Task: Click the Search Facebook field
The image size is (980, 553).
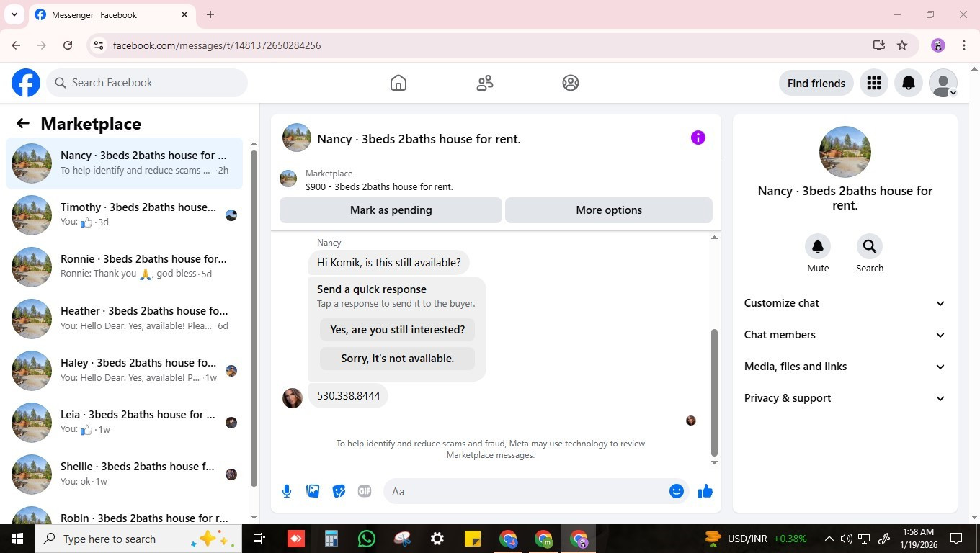Action: [x=147, y=83]
